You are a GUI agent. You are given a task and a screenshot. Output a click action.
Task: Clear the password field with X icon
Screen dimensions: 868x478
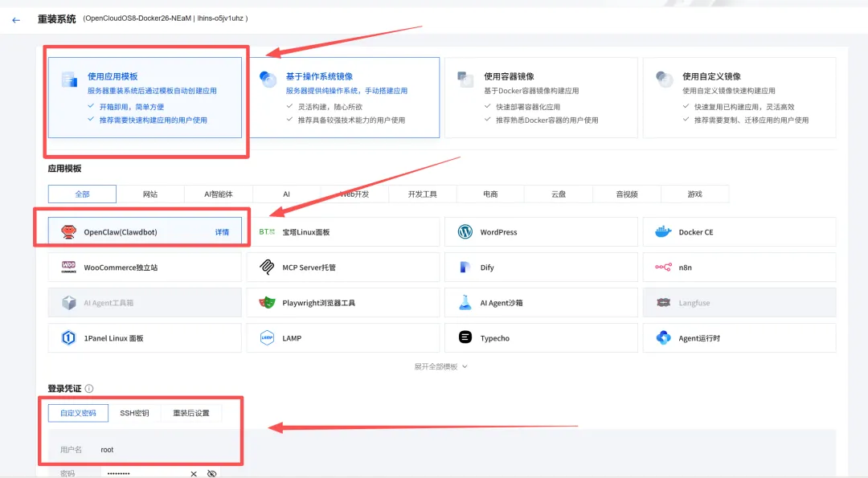click(194, 473)
